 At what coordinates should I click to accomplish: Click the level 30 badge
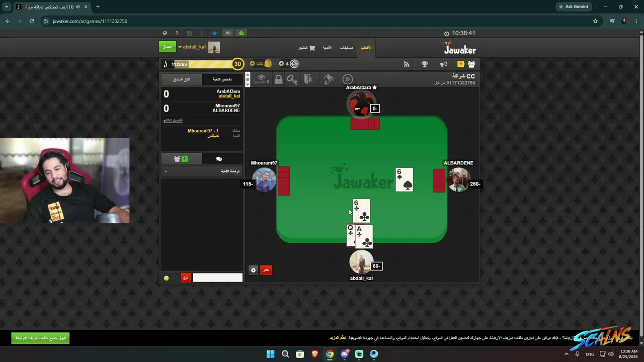237,64
